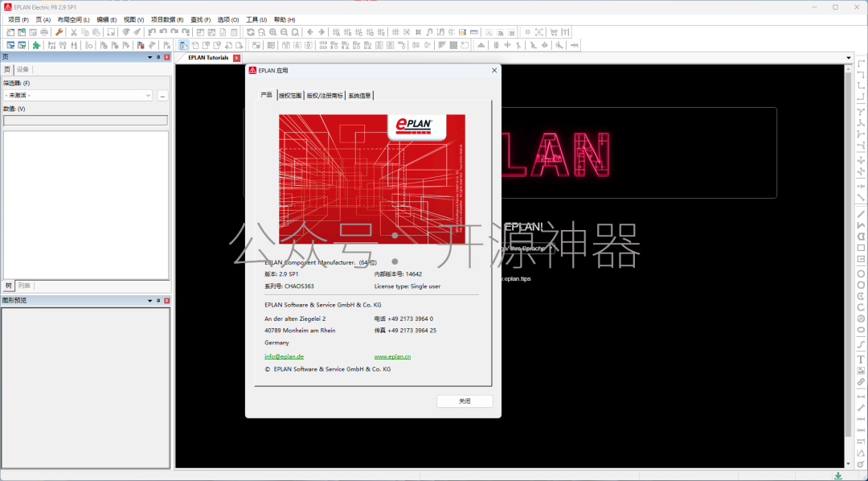This screenshot has height=481, width=868.
Task: Click the hyperlink icon on right toolbar
Action: tap(861, 382)
